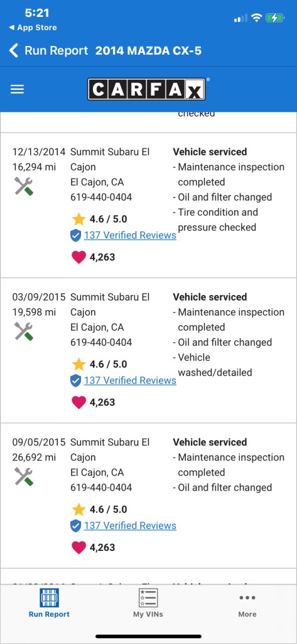Switch to the My VINs tab
This screenshot has width=297, height=644.
point(148,603)
